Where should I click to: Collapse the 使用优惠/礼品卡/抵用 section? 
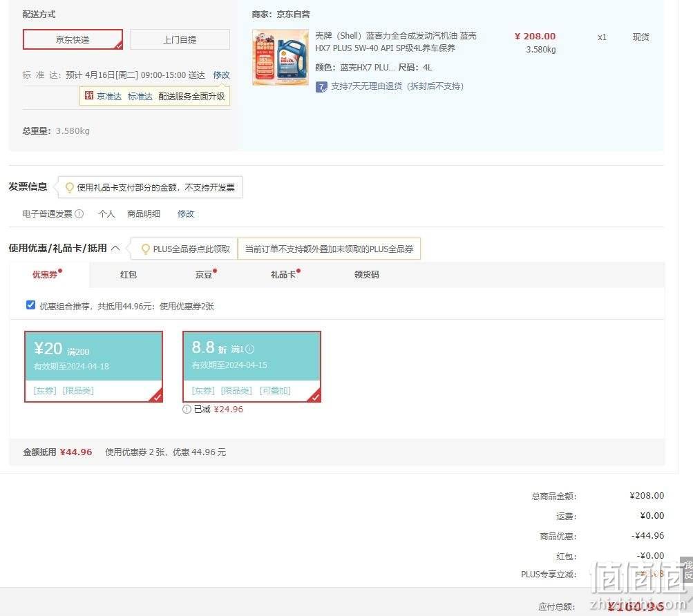pos(115,248)
